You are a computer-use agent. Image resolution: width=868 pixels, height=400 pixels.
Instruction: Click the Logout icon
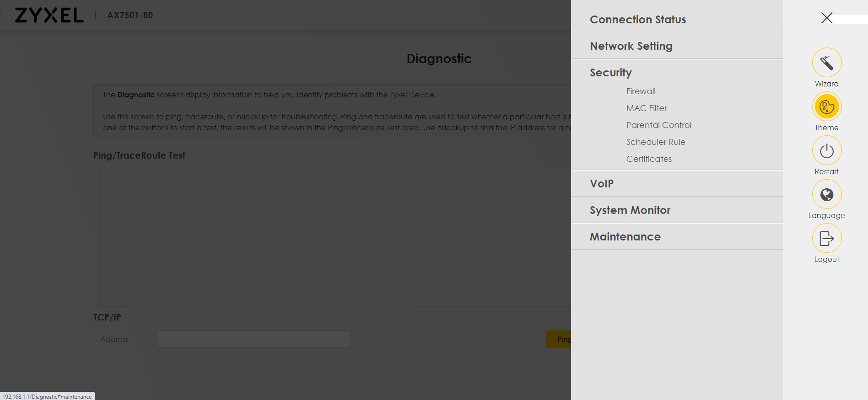coord(826,238)
